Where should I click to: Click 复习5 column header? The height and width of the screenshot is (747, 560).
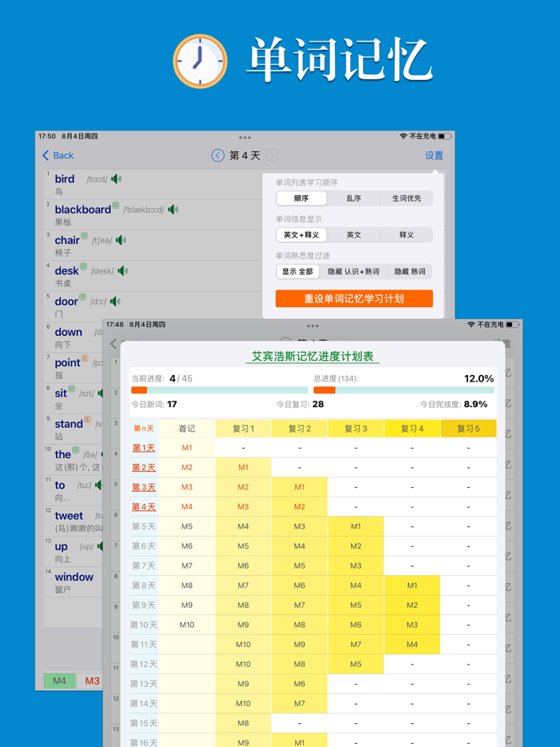click(468, 429)
